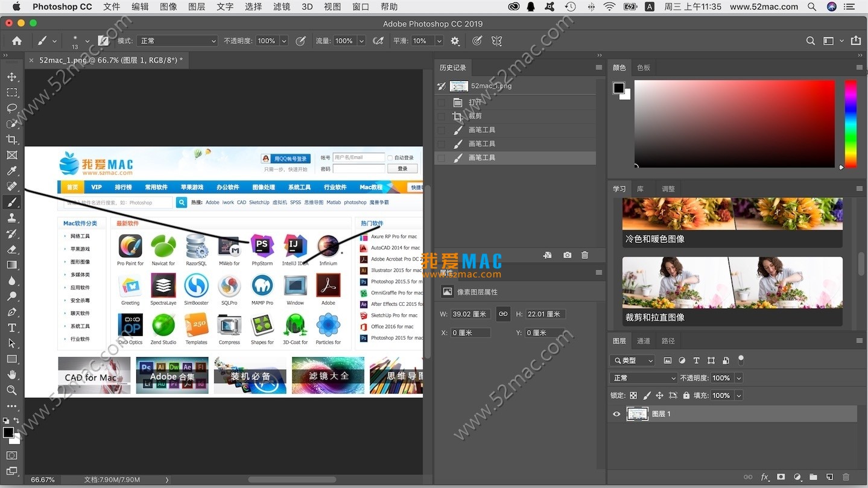Click the W width input field in Properties
868x488 pixels.
tap(470, 314)
